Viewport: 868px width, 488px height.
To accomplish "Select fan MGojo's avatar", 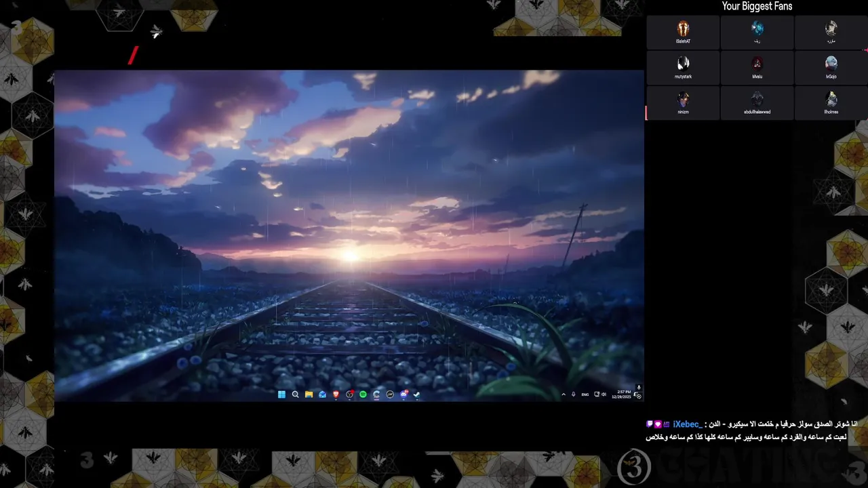I will [x=831, y=64].
